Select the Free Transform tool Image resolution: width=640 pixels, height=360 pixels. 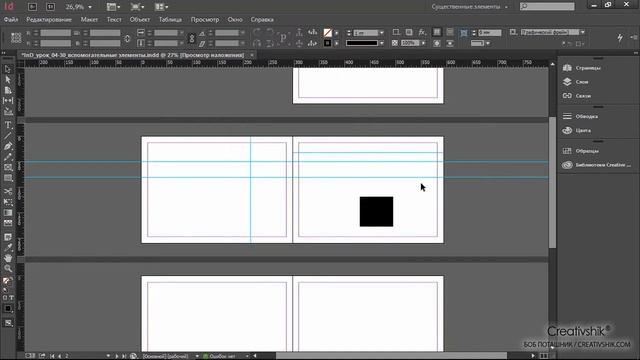8,202
